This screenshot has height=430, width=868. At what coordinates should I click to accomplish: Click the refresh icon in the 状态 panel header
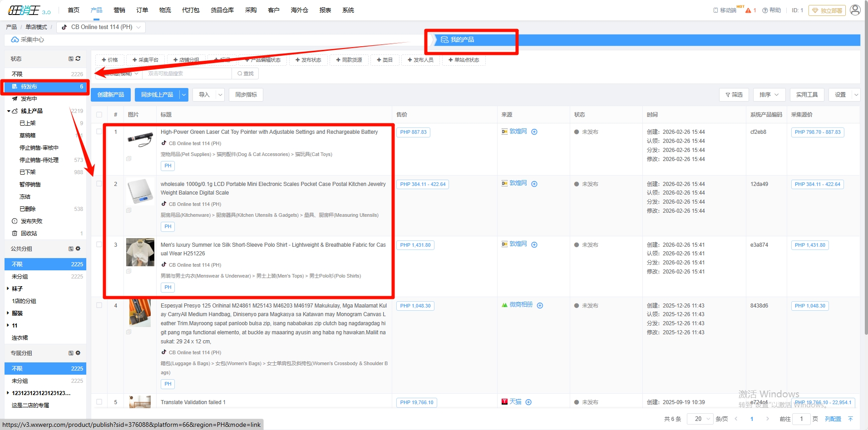click(78, 59)
